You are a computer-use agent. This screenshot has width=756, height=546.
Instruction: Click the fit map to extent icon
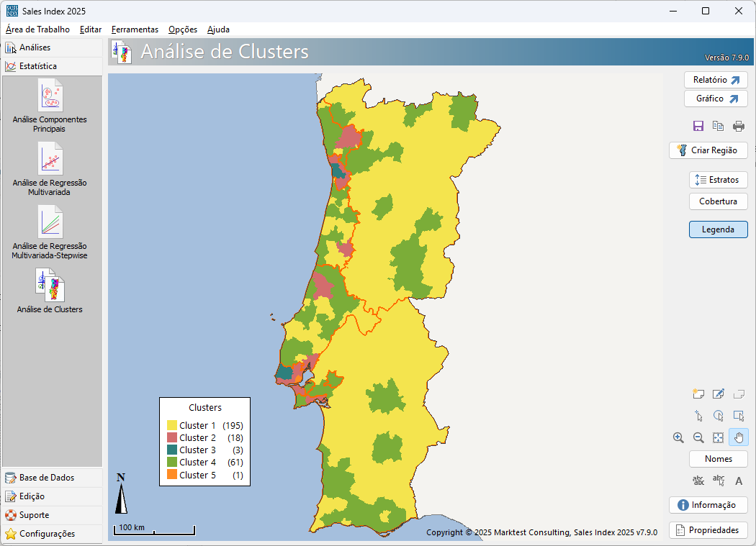(718, 437)
